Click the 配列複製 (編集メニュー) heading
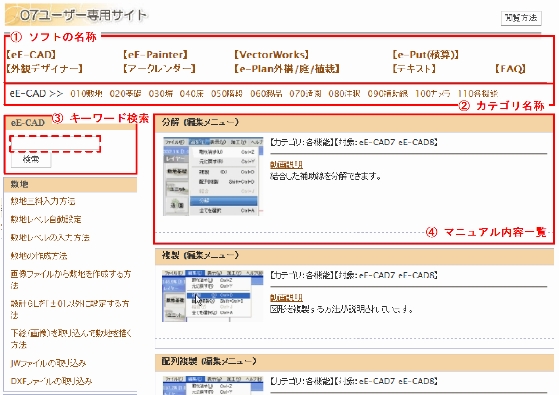The image size is (559, 395). (209, 361)
